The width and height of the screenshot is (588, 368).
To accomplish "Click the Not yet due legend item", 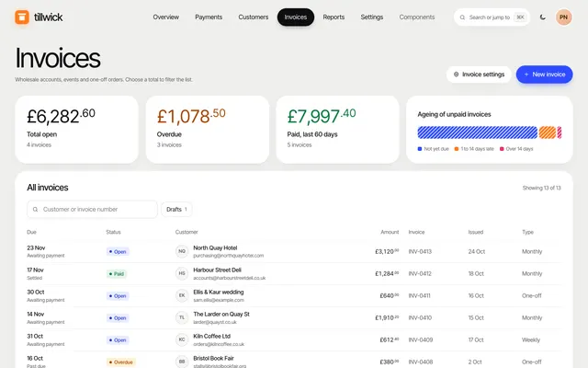I will 433,149.
